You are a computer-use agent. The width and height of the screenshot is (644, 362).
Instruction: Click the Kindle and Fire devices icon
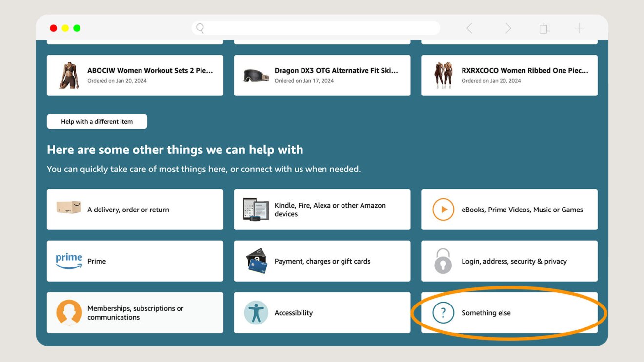[x=256, y=210]
